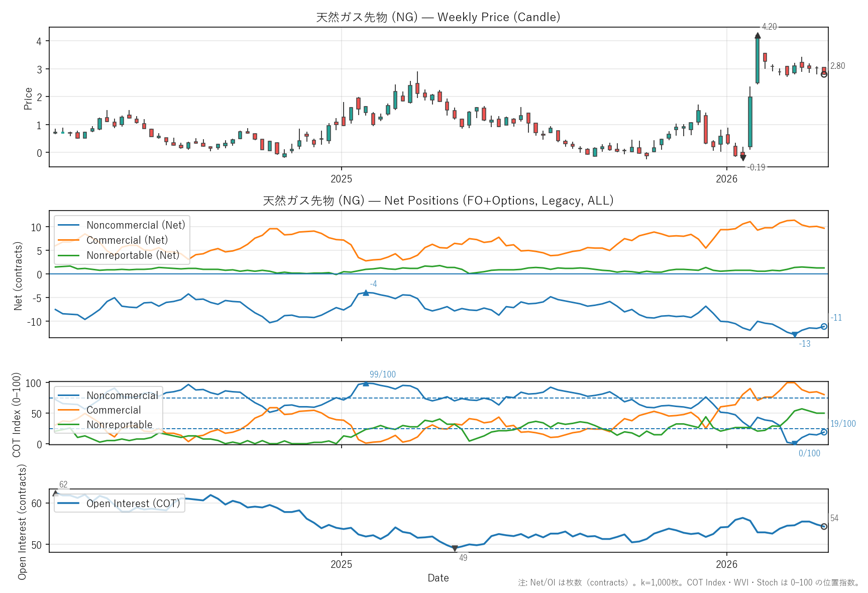Click the Nonreportable (Net) legend entry
Screen dimensions: 868x593
point(133,255)
